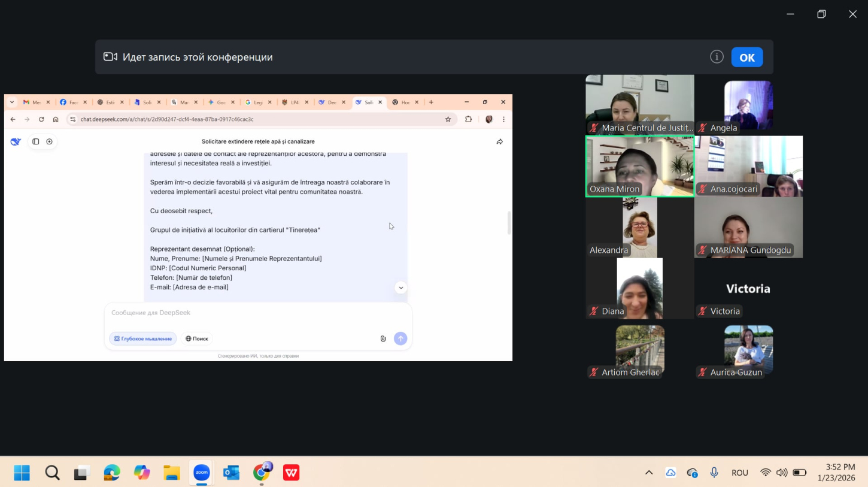Toggle the taskbar microphone indicator

pyautogui.click(x=714, y=473)
